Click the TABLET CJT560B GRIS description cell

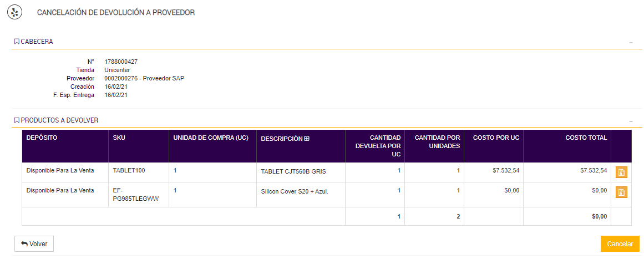[293, 171]
